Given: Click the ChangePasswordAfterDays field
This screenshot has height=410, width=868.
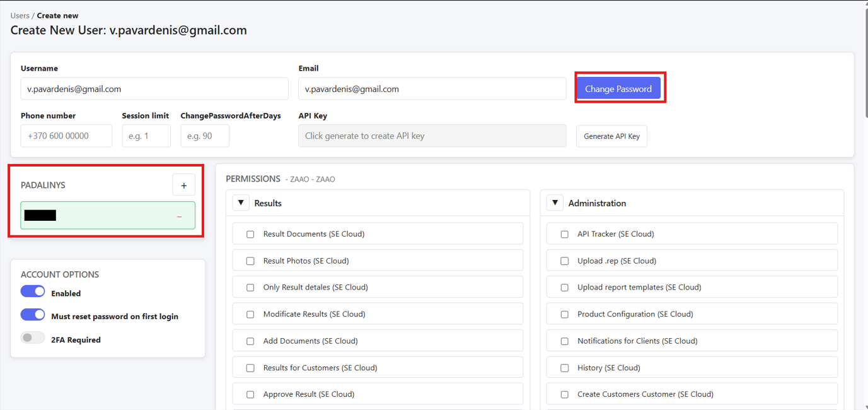Looking at the screenshot, I should (x=205, y=136).
